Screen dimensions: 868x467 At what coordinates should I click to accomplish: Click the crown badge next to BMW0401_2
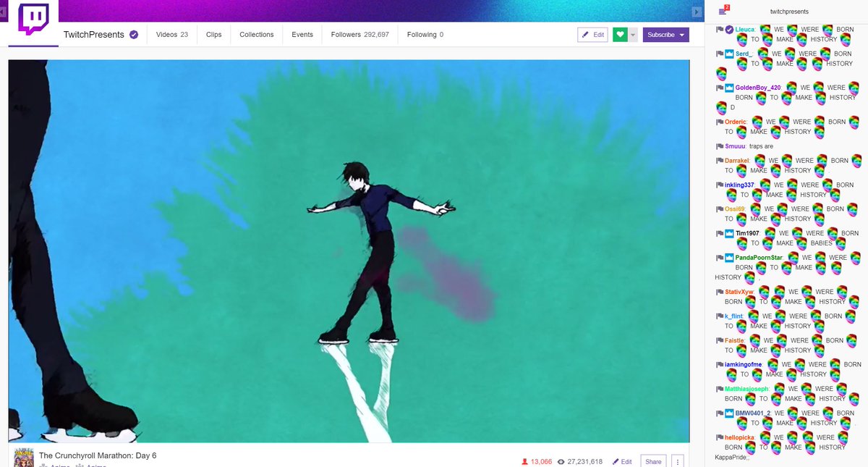tap(729, 413)
